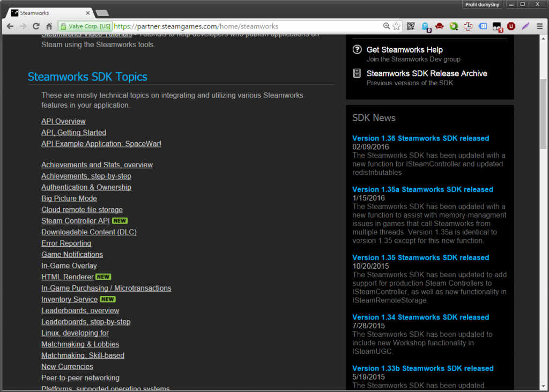
Task: Open Leaderboards, step-by-step link
Action: (86, 322)
